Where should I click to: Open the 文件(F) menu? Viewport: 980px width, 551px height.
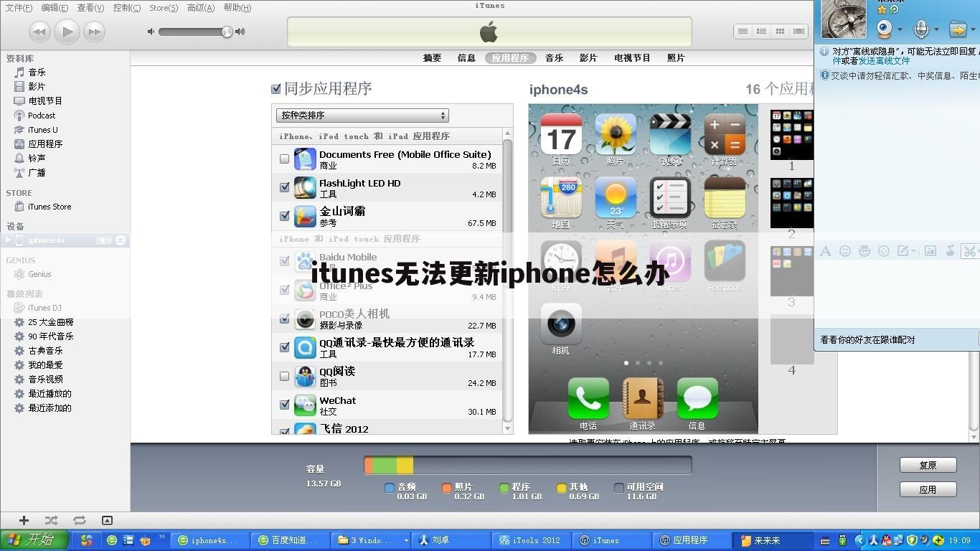[19, 8]
